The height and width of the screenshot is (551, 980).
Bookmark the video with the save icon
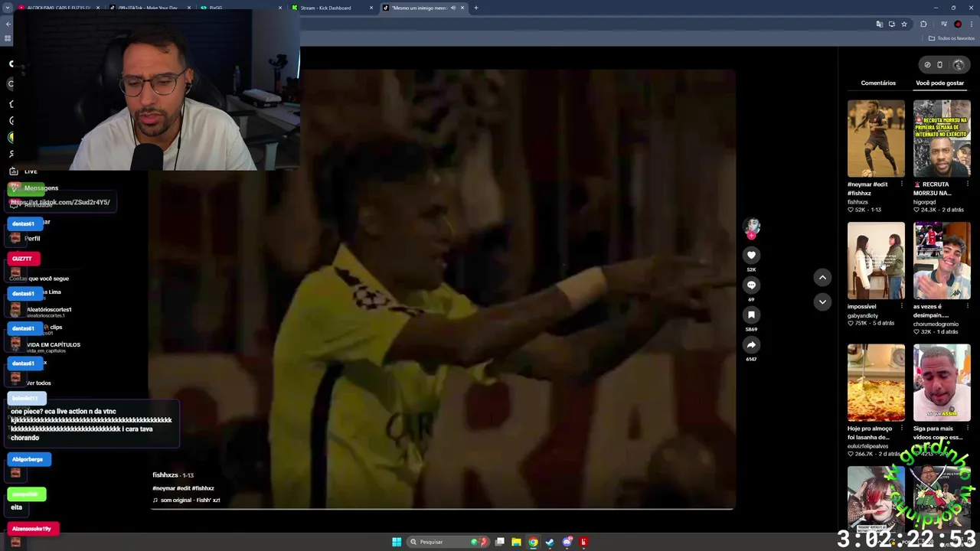tap(751, 315)
